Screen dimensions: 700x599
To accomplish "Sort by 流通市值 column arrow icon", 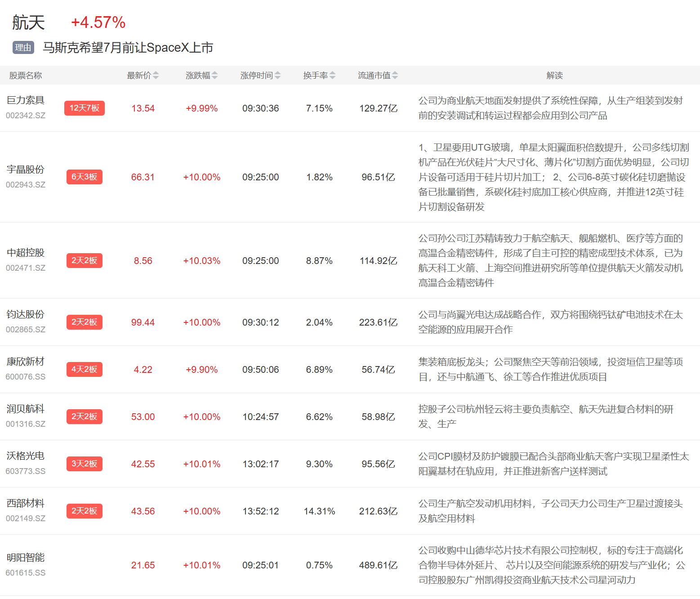I will pyautogui.click(x=395, y=76).
